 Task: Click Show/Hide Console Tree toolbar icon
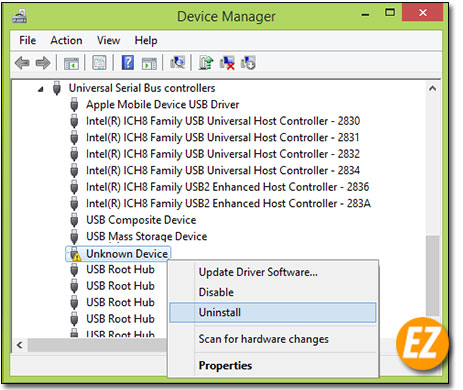point(71,63)
